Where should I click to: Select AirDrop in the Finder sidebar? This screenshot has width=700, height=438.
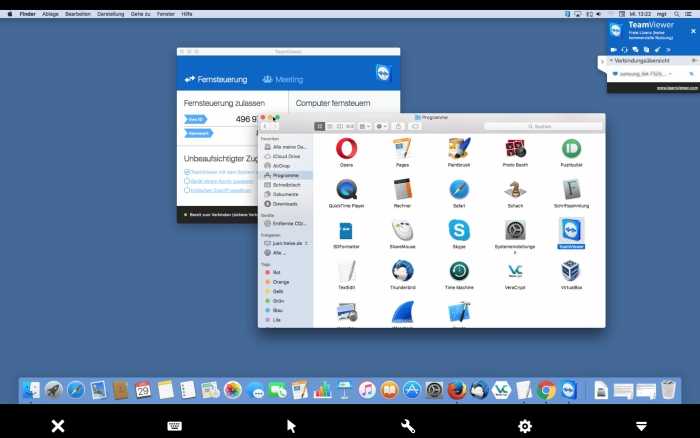pos(281,166)
